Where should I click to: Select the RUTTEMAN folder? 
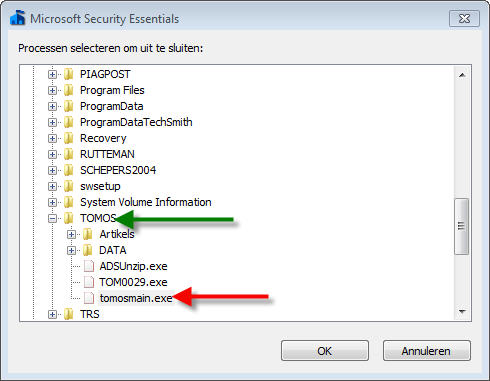click(107, 154)
